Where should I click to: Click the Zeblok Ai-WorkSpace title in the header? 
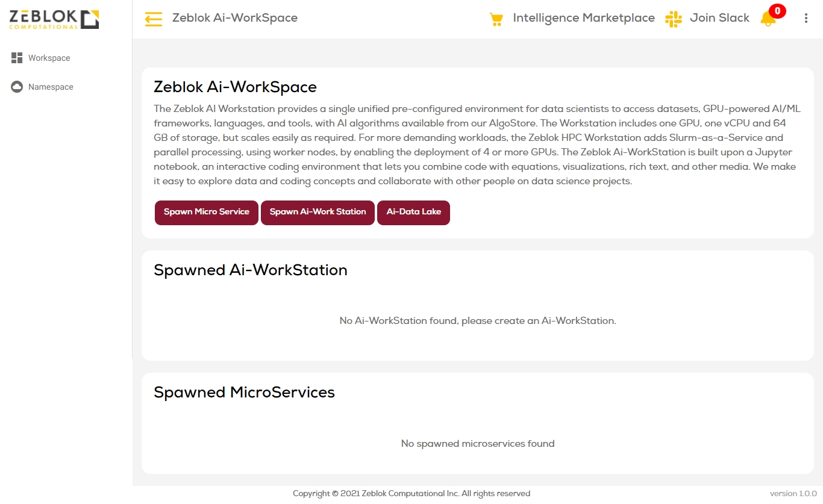(x=234, y=18)
